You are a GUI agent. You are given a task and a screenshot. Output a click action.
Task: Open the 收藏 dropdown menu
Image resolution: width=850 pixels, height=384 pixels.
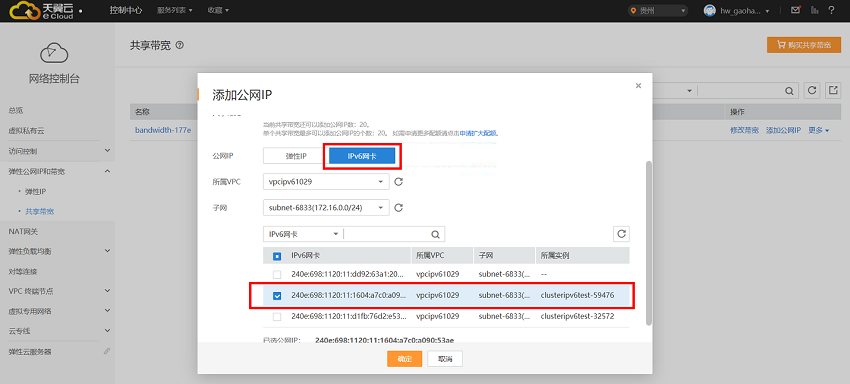click(217, 10)
